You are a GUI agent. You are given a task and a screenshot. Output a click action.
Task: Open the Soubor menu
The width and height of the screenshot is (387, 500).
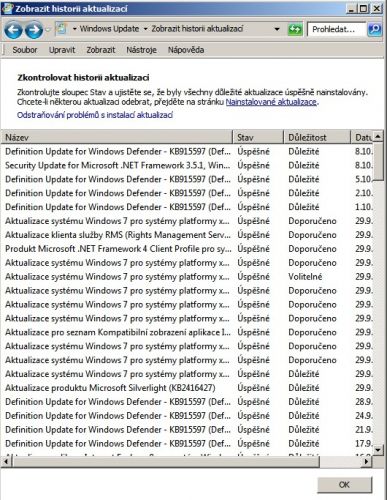coord(25,50)
